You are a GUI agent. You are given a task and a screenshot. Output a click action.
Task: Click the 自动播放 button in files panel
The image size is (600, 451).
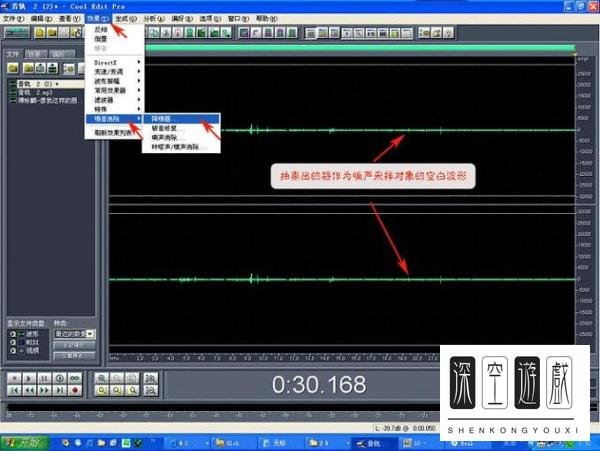click(74, 345)
